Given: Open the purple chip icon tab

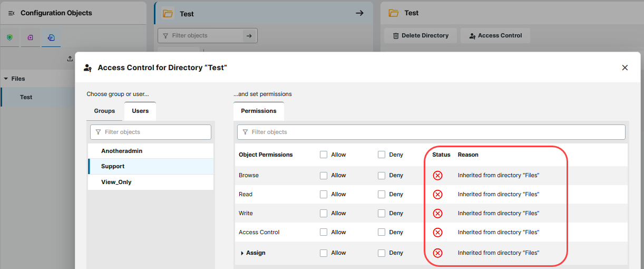Looking at the screenshot, I should coord(31,37).
